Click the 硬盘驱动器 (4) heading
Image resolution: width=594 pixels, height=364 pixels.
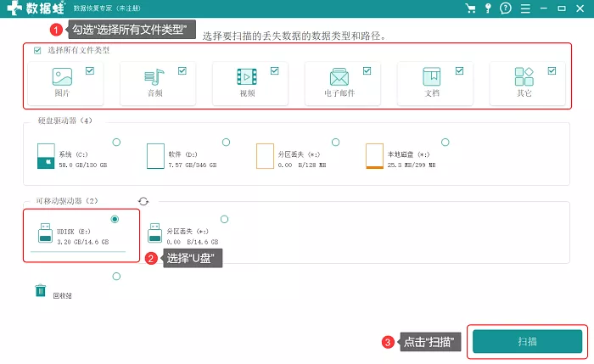(64, 120)
